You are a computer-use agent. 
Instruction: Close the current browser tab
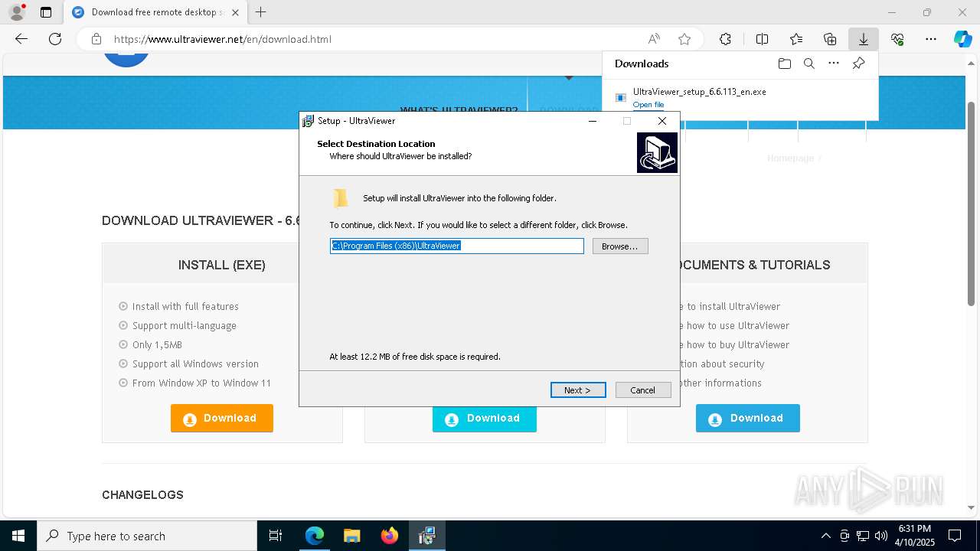[x=235, y=12]
